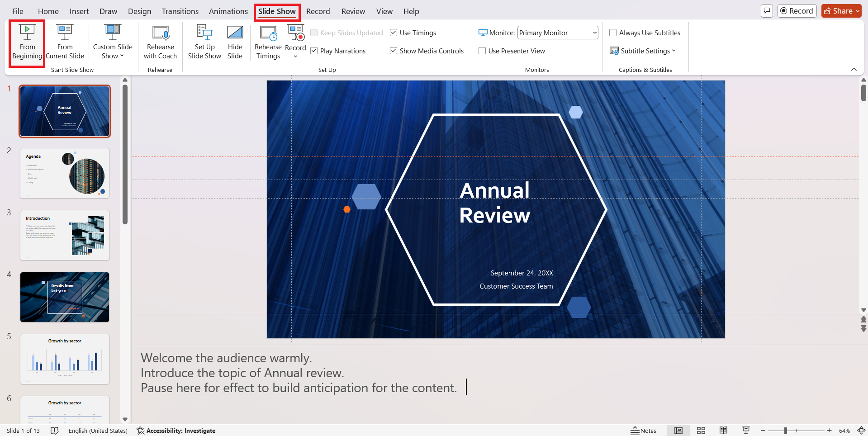Screen dimensions: 868x436
Task: Switch to Slide Sorter view icon
Action: click(701, 431)
